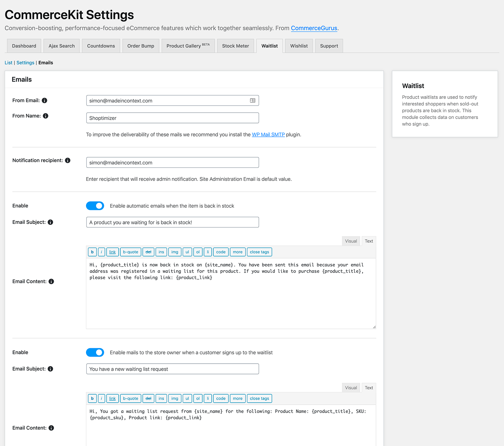
Task: Open the Support tab
Action: coord(329,46)
